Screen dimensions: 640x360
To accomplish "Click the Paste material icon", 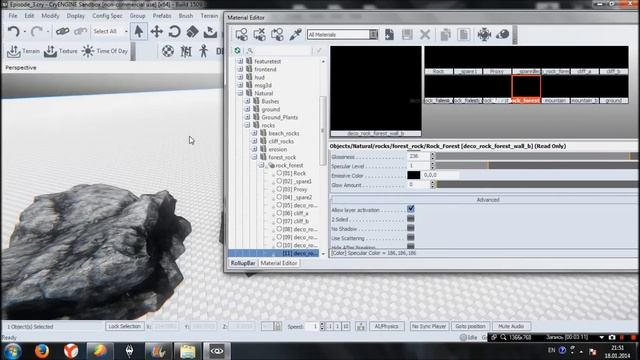I will pyautogui.click(x=463, y=34).
